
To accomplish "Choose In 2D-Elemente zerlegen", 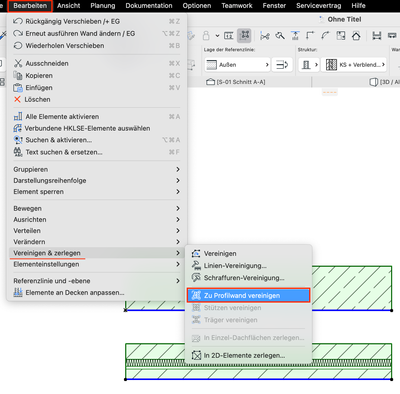I will coord(248,355).
